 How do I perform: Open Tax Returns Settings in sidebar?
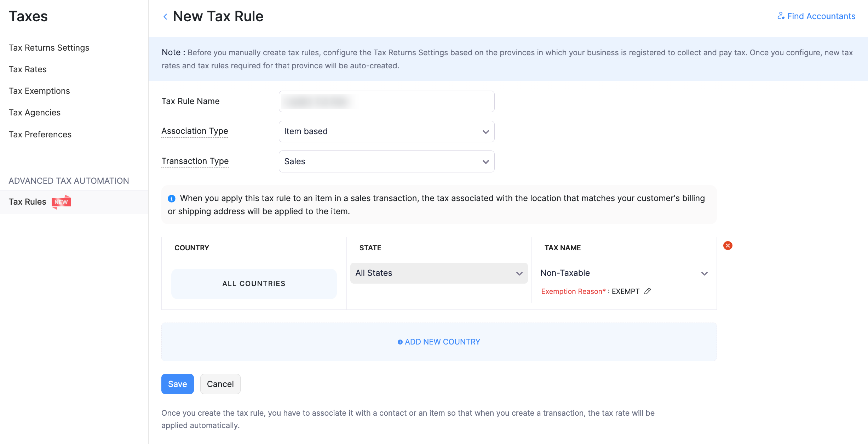click(x=49, y=48)
